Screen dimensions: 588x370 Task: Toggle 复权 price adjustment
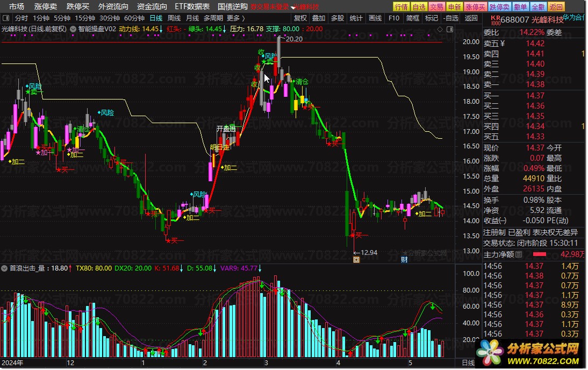pos(300,18)
